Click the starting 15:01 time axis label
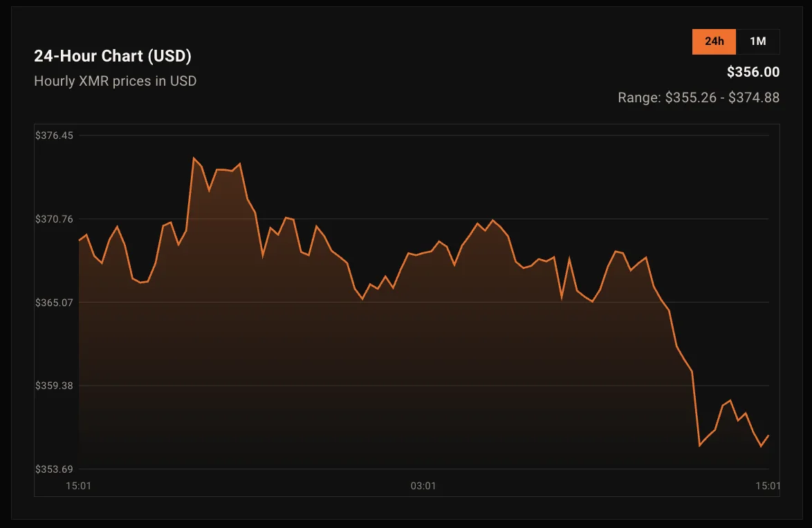The height and width of the screenshot is (528, 812). (x=78, y=486)
